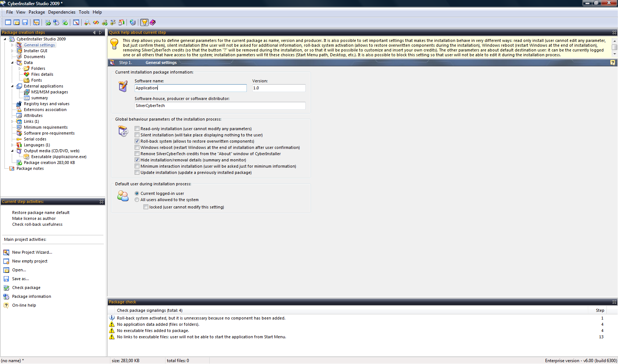Click Check roll-back usefulness
The width and height of the screenshot is (618, 364).
[x=37, y=224]
